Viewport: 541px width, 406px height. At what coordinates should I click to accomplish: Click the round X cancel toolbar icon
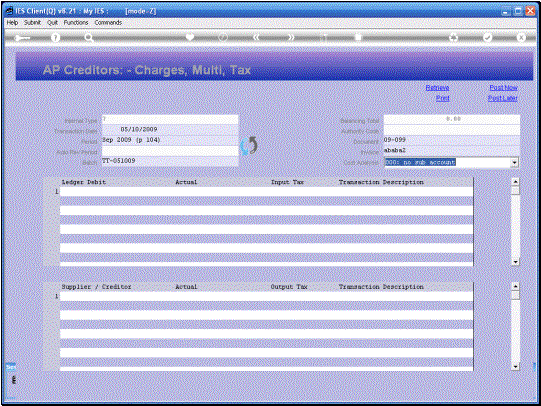pos(521,37)
